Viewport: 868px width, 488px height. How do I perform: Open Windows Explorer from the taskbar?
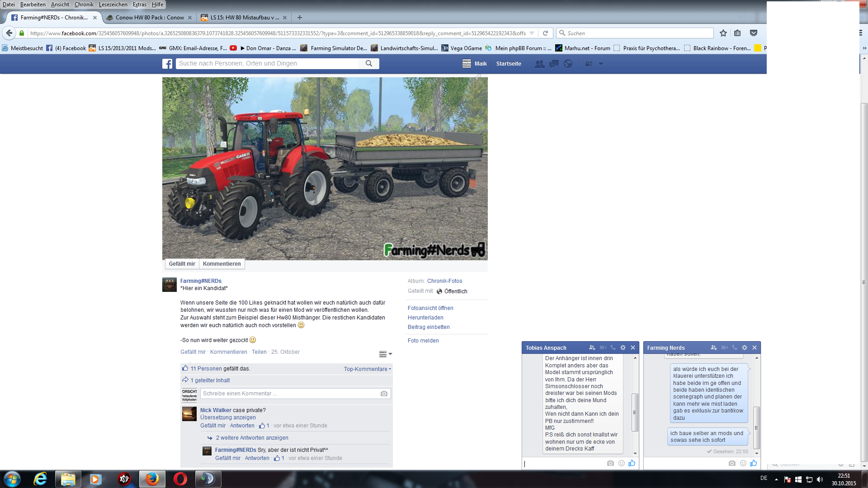pyautogui.click(x=68, y=479)
